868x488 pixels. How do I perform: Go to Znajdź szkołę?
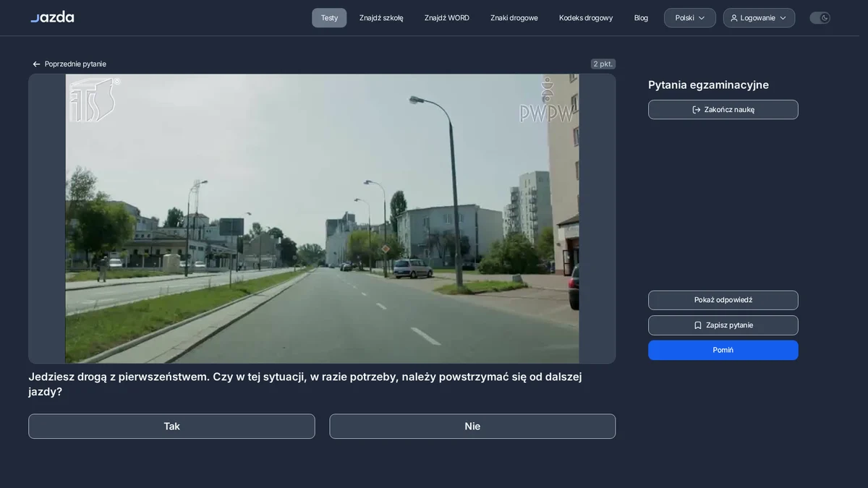point(381,18)
